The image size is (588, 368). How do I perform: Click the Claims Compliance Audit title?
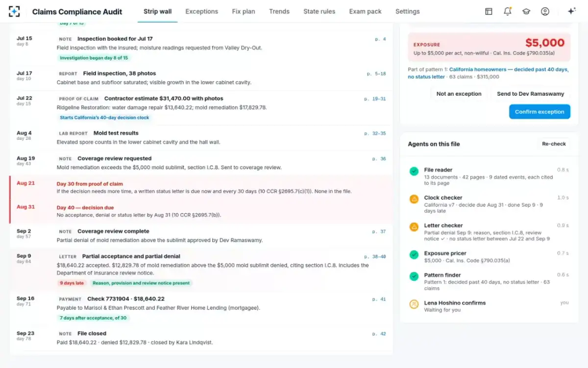point(77,12)
